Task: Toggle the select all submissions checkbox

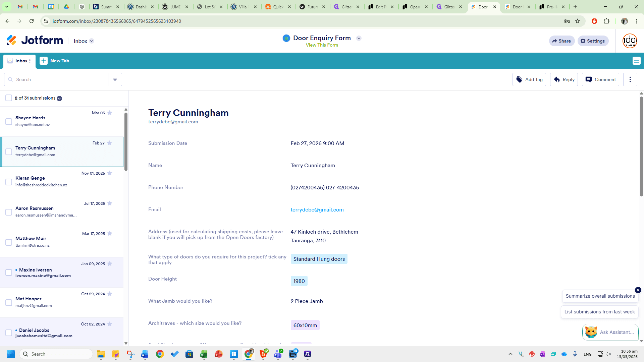Action: click(9, 98)
